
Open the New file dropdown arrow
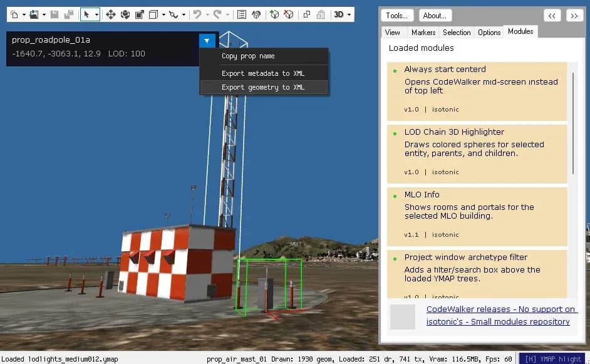(24, 14)
